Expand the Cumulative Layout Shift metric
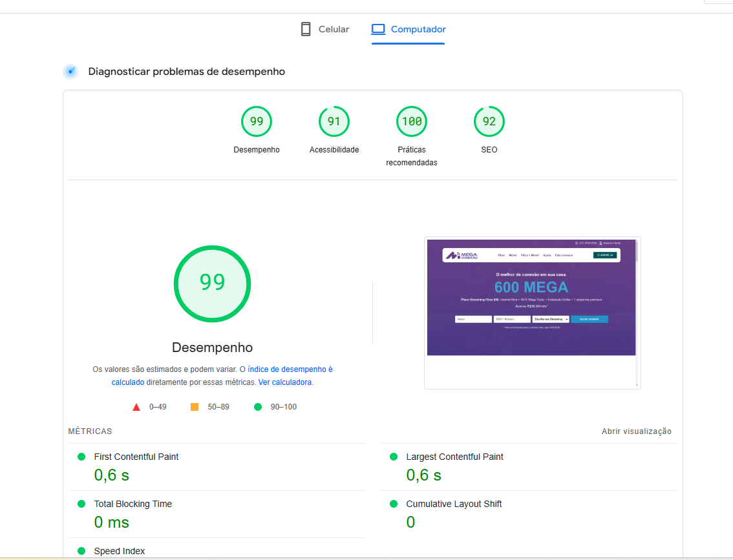733x560 pixels. coord(454,504)
